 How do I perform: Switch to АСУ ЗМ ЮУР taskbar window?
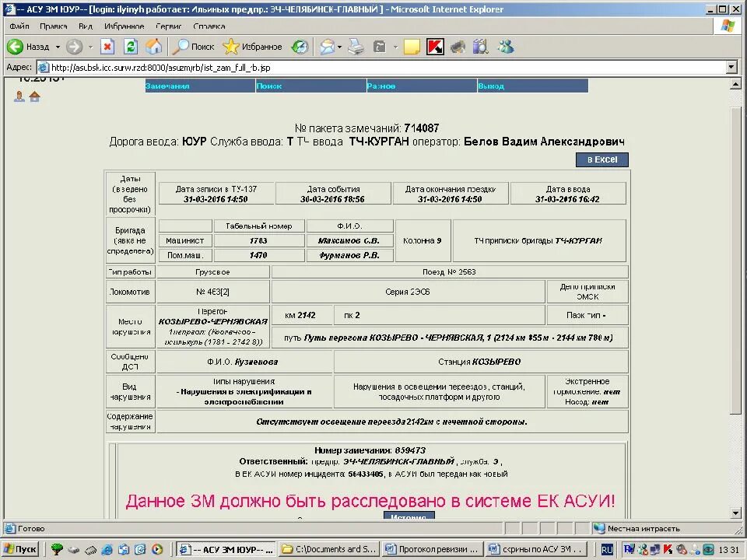pos(226,549)
